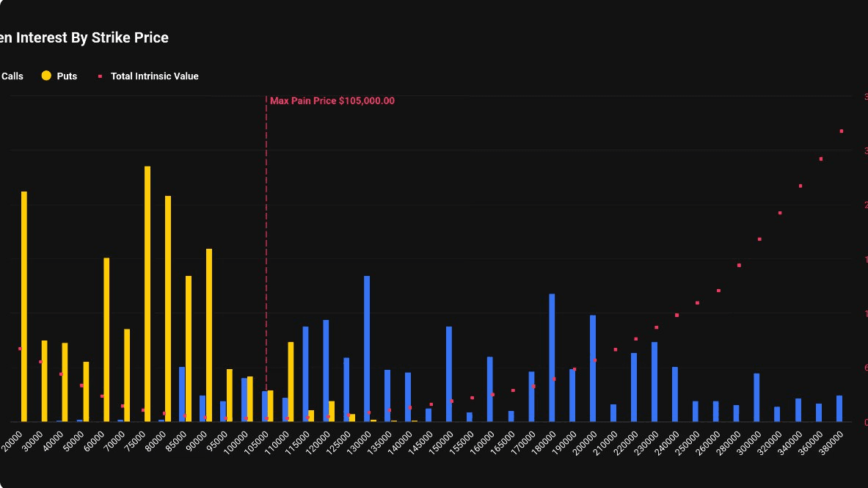Select the puts bar at strike 60000
Viewport: 868px width, 488px height.
click(x=106, y=339)
